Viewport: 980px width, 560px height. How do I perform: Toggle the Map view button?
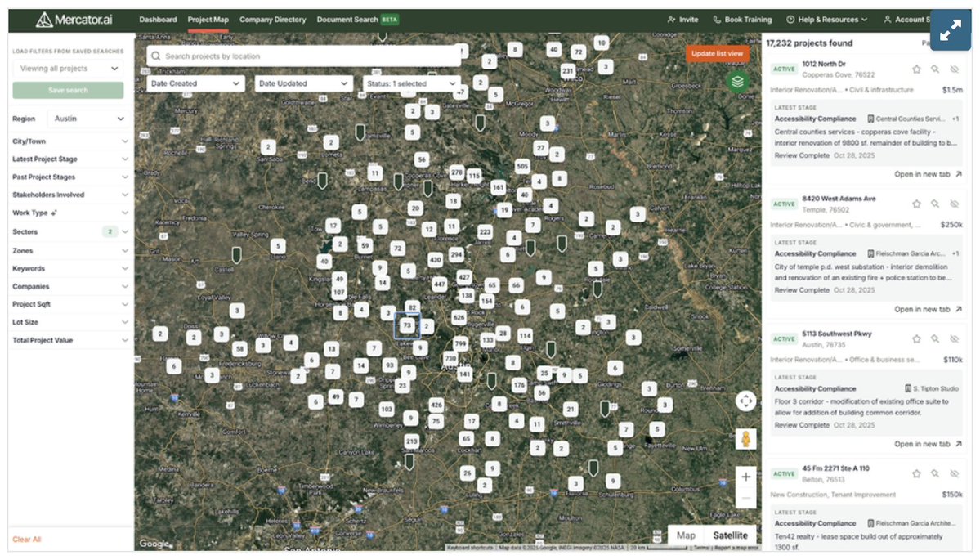point(687,535)
